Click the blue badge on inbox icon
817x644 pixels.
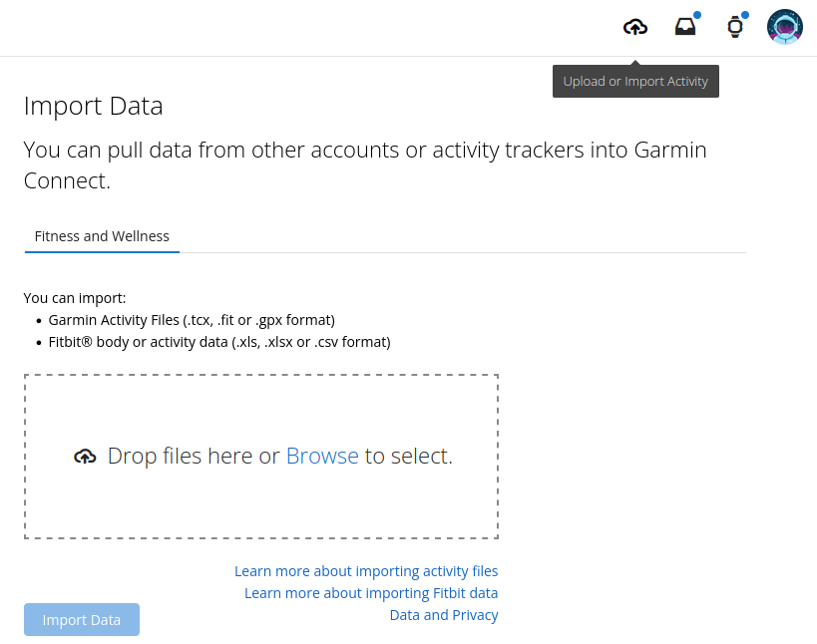point(696,15)
